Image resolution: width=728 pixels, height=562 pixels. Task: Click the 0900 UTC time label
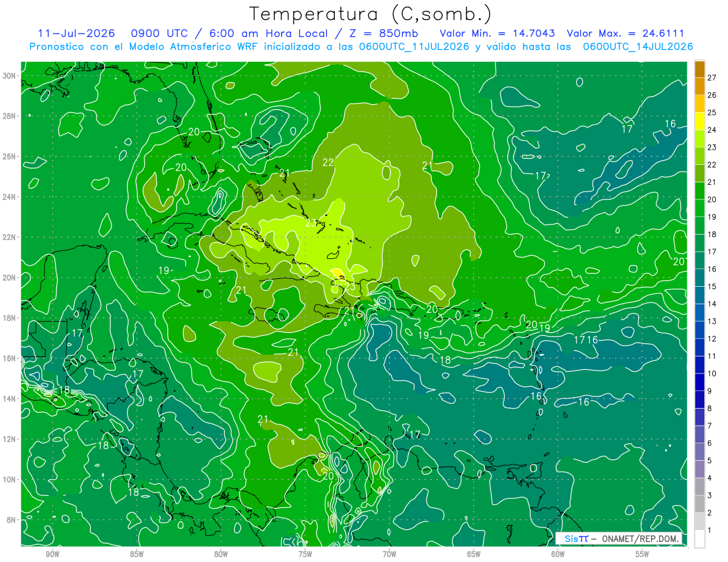(x=160, y=33)
